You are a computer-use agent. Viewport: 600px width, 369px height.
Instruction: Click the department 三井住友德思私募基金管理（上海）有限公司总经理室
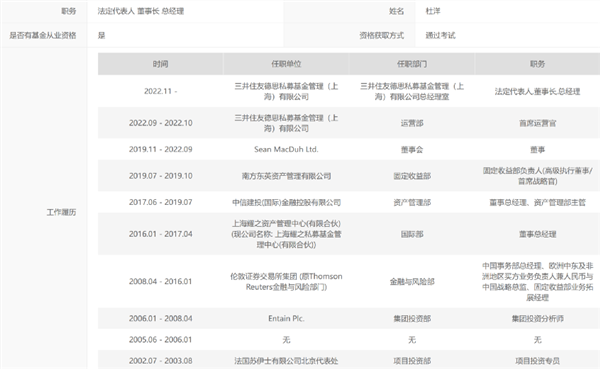tap(412, 91)
